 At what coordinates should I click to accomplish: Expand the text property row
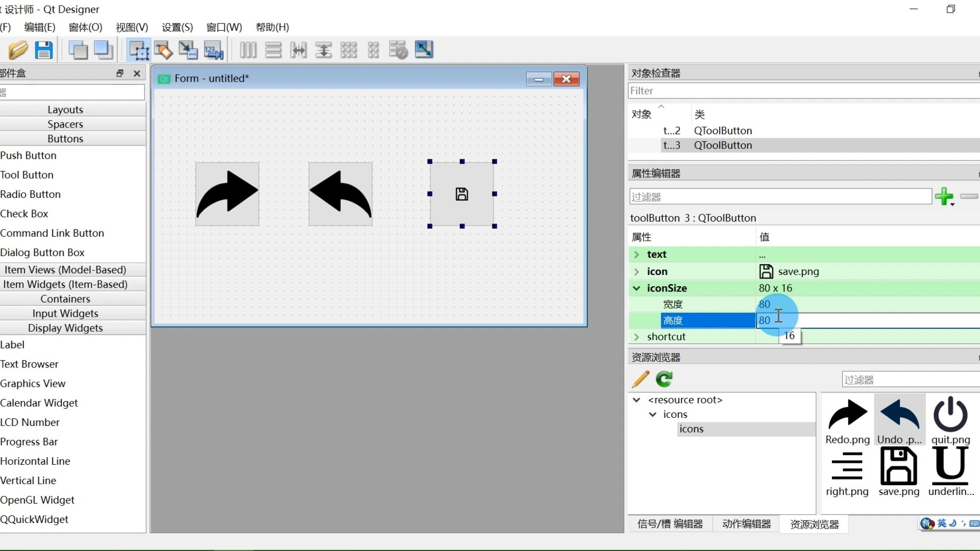coord(636,254)
